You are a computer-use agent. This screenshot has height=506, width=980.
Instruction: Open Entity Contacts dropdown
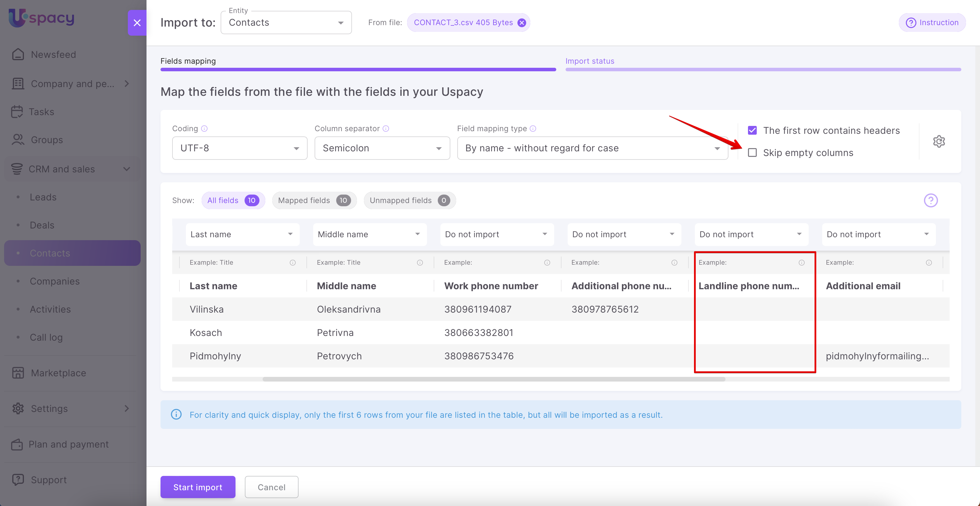pos(286,23)
